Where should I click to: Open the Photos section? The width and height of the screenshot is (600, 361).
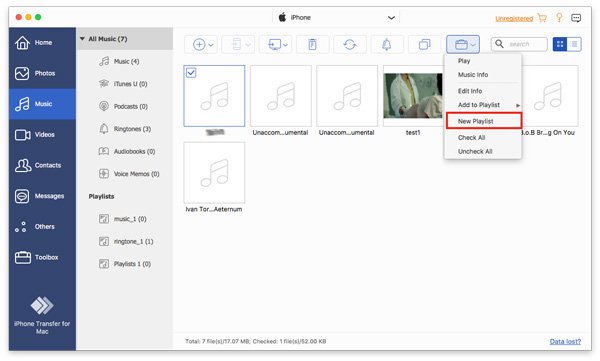pyautogui.click(x=42, y=73)
